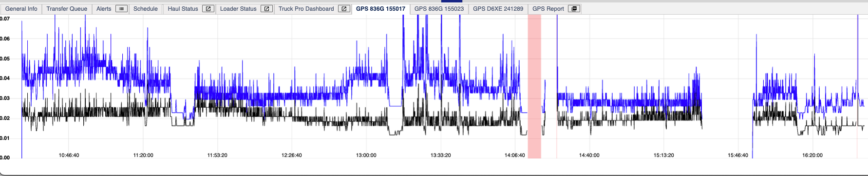
Task: Select the GPS 836G 155017 tab
Action: tap(380, 9)
